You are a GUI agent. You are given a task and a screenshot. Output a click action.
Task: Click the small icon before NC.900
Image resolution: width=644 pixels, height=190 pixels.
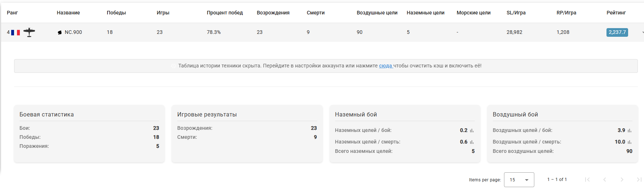60,32
